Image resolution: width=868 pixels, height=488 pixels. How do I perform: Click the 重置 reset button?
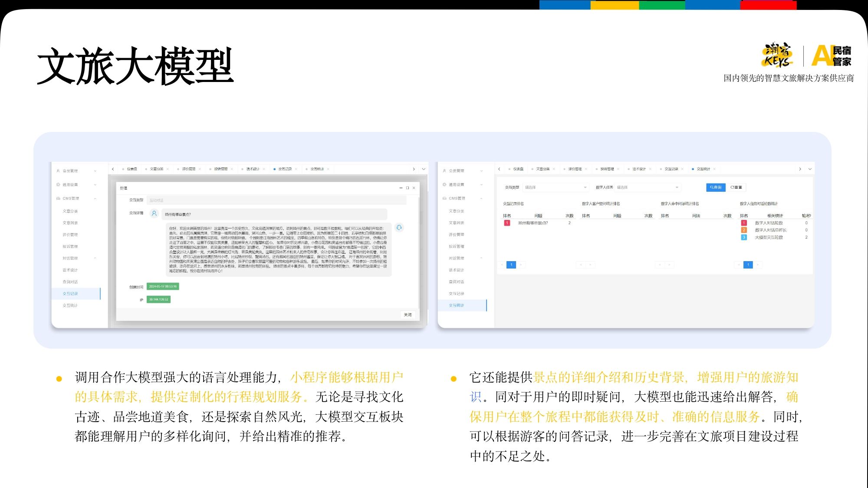point(736,187)
